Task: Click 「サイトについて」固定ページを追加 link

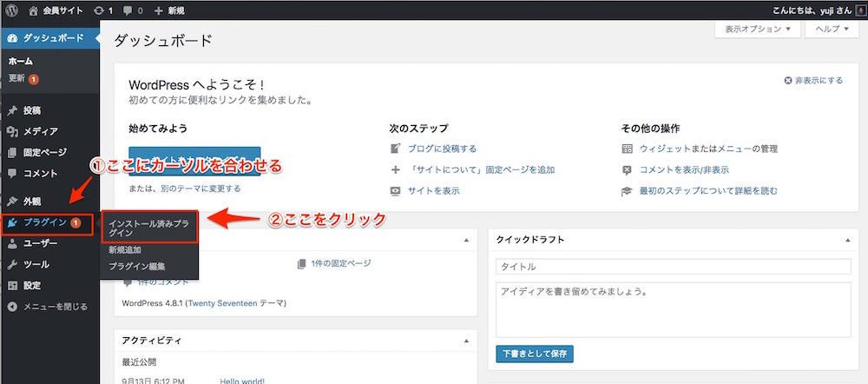Action: [x=481, y=169]
